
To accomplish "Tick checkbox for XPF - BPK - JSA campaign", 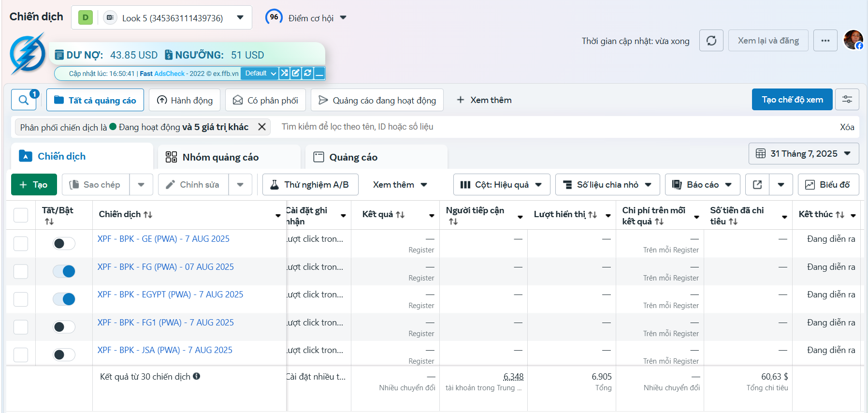I will [21, 354].
